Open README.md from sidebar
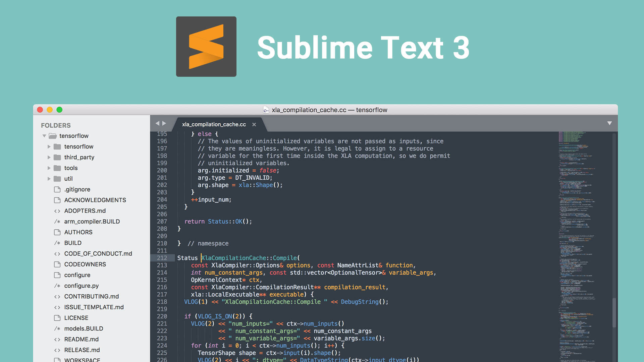644x362 pixels. point(82,340)
